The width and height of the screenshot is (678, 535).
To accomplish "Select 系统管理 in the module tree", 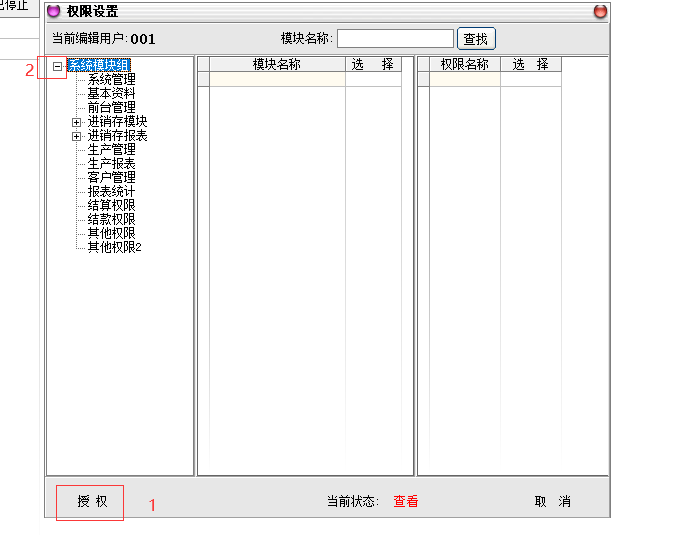I will point(111,79).
